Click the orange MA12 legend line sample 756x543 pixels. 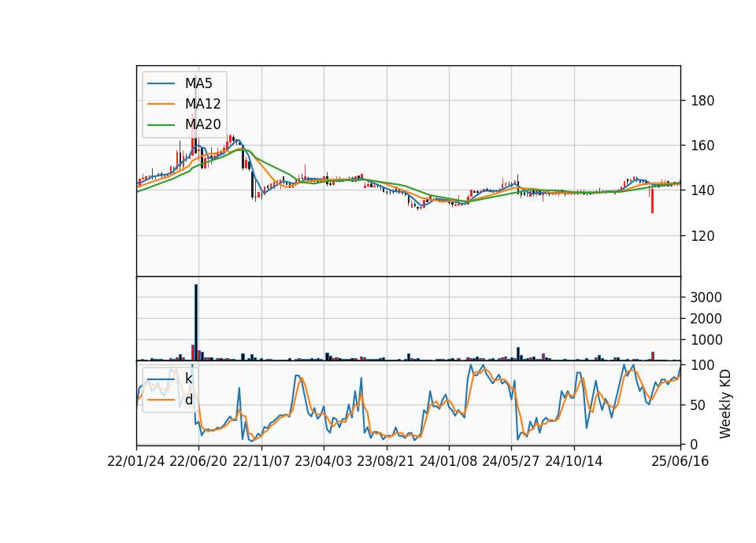coord(161,104)
